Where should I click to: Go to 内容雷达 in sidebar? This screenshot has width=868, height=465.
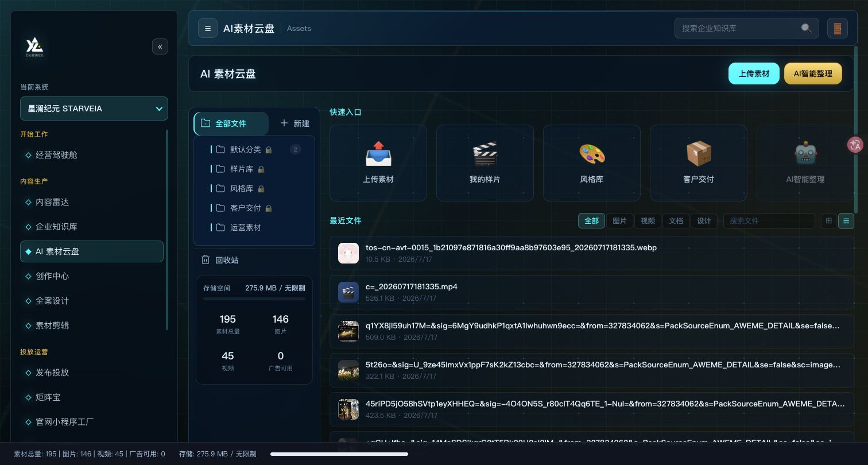tap(92, 202)
